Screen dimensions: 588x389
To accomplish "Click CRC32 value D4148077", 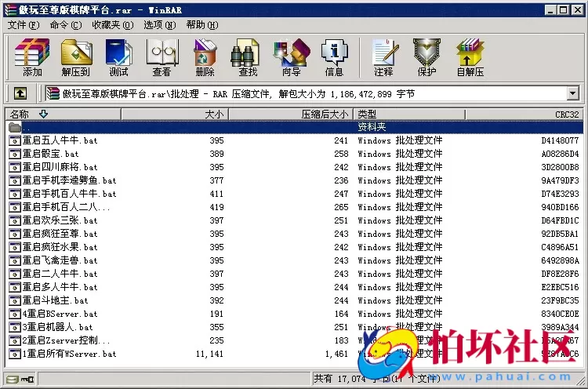I will (x=560, y=140).
